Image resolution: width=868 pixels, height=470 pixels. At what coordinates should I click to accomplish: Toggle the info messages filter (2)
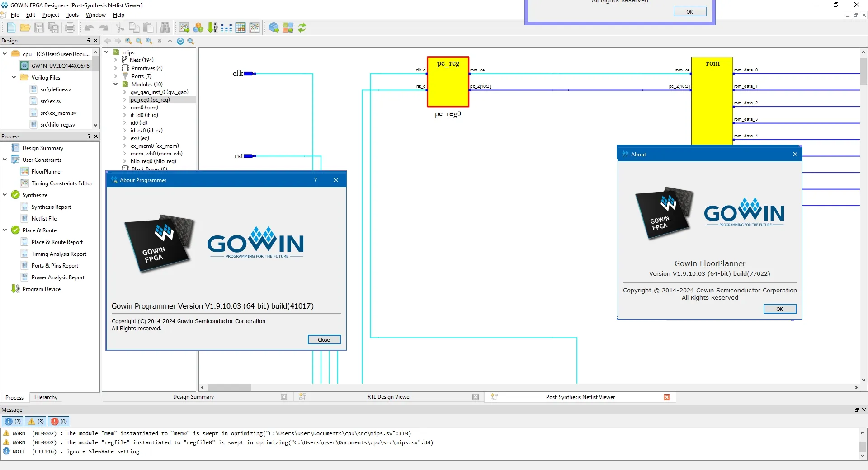[x=13, y=421]
